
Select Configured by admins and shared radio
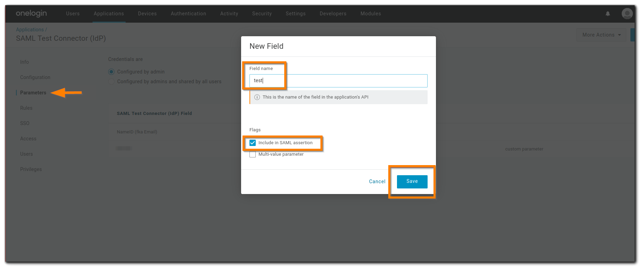tap(111, 82)
